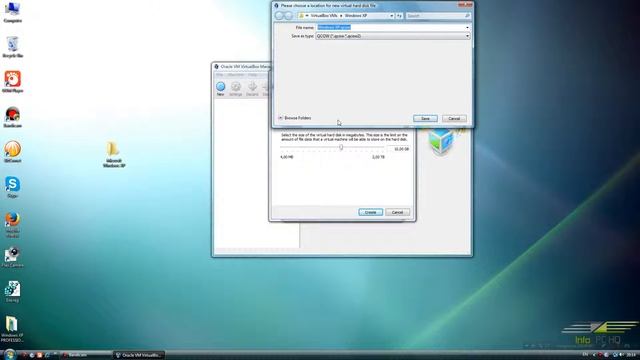Open the File menu in VirtualBox Manager

219,75
